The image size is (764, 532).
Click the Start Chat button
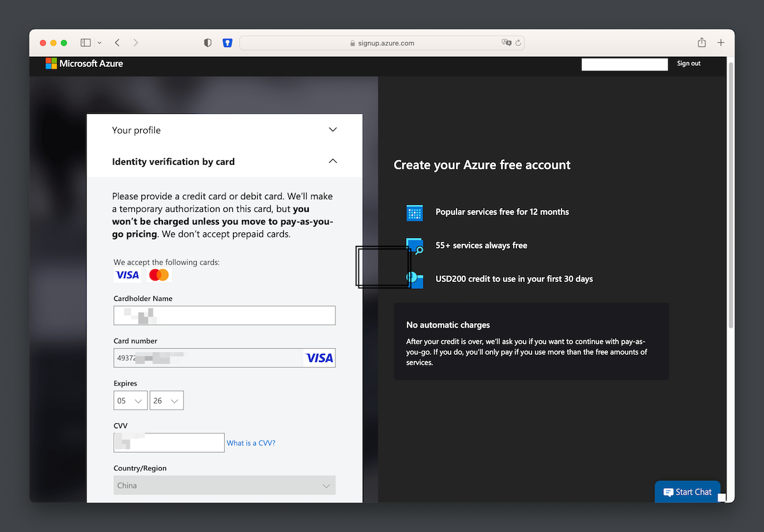[688, 492]
